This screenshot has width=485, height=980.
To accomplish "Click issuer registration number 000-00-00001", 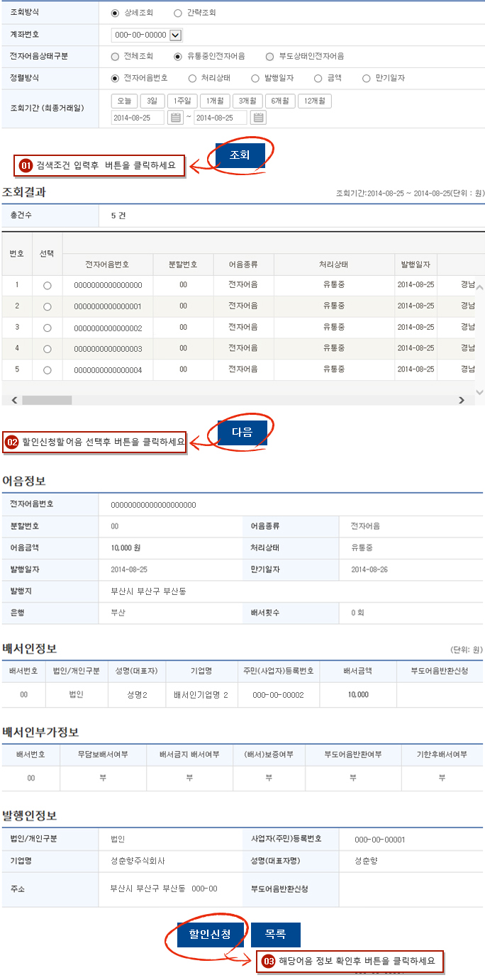I will click(x=380, y=840).
